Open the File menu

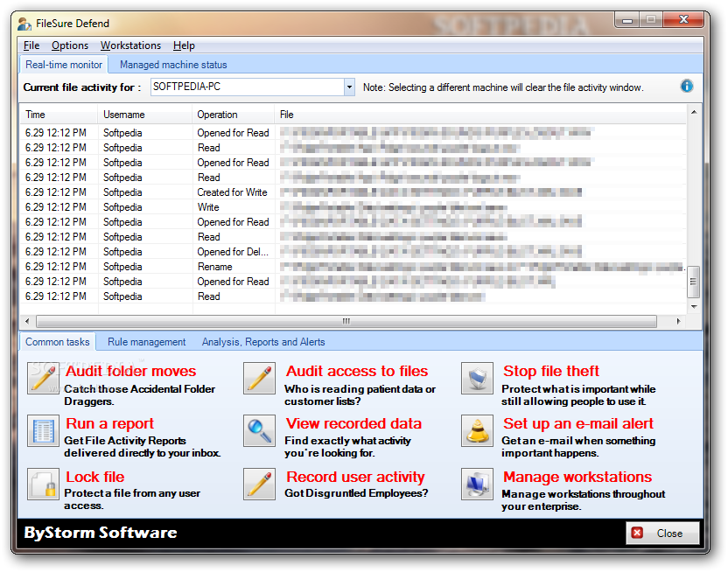coord(31,45)
